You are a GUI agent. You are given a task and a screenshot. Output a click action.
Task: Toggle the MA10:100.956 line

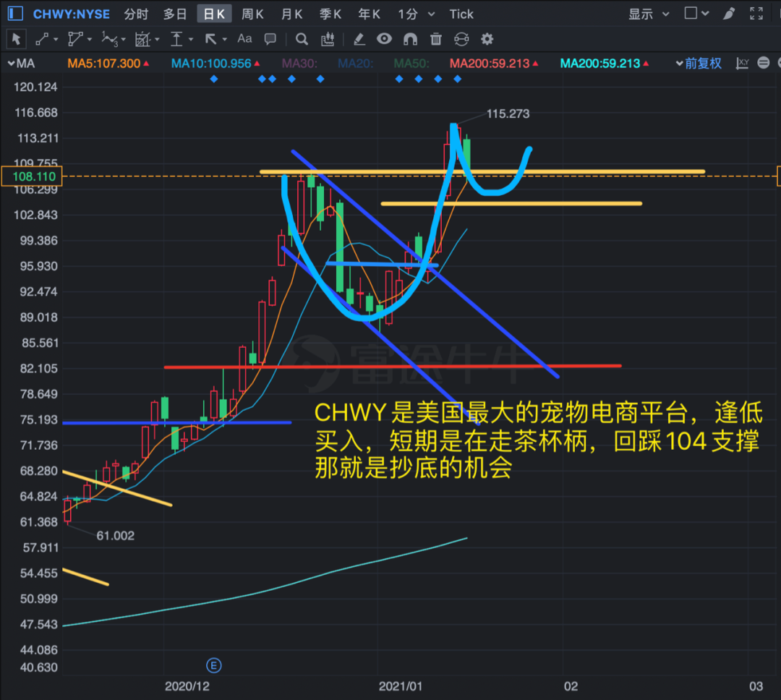[x=215, y=63]
